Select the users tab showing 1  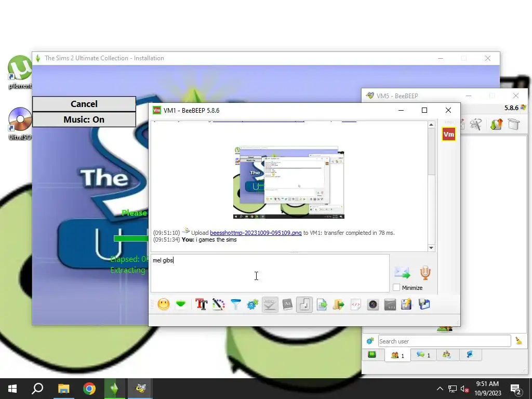coord(397,355)
